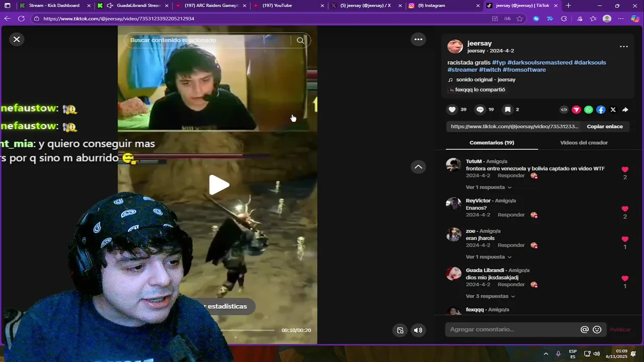Click the browser address bar URL
Viewport: 644px width, 362px height.
[119, 19]
